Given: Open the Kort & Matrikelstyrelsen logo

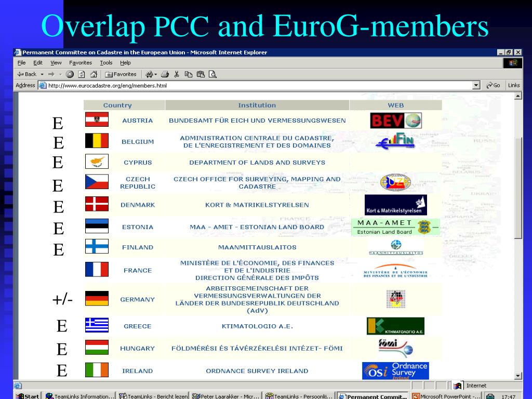Looking at the screenshot, I should tap(395, 205).
